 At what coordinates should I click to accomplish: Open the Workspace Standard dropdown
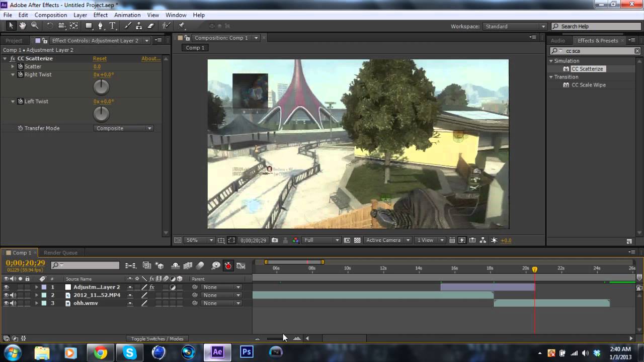click(515, 26)
